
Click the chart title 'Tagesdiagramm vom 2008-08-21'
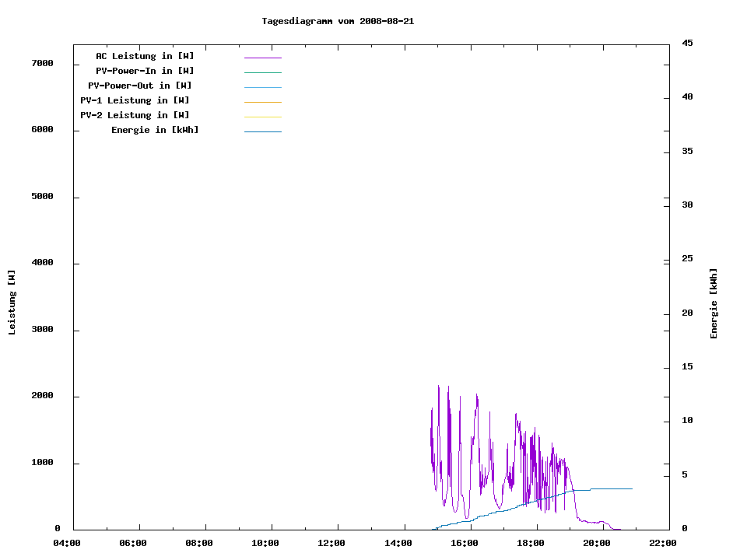click(338, 21)
